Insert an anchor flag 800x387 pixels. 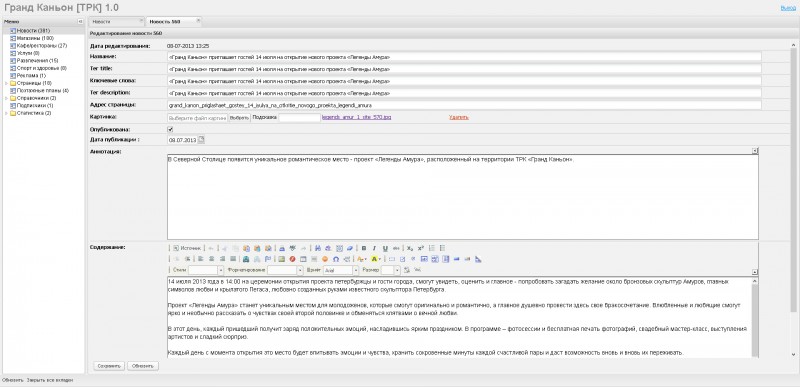268,259
